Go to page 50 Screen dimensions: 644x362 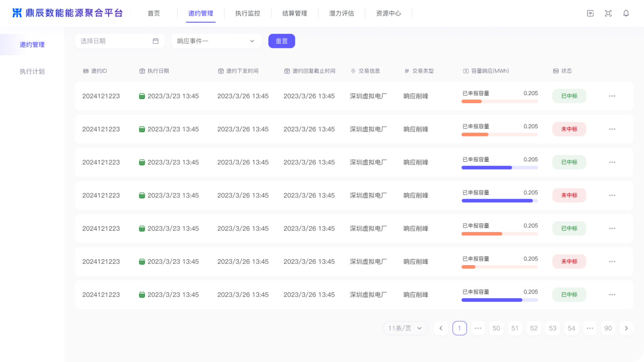(496, 328)
